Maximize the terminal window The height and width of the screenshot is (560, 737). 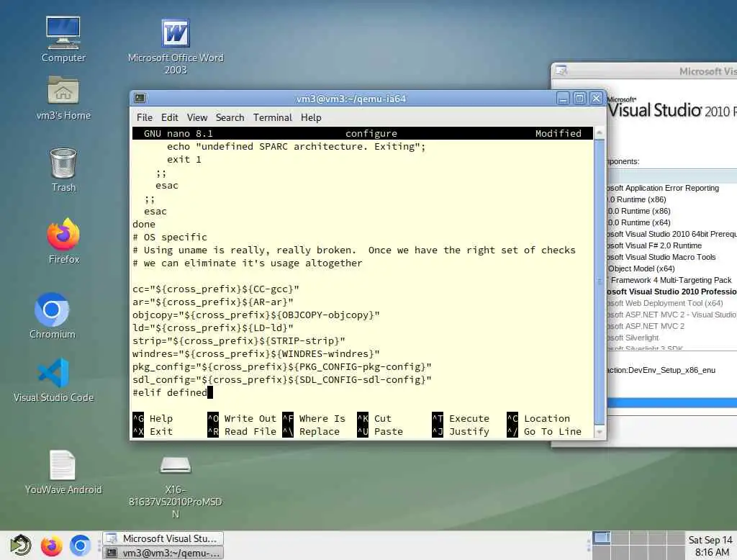point(579,99)
